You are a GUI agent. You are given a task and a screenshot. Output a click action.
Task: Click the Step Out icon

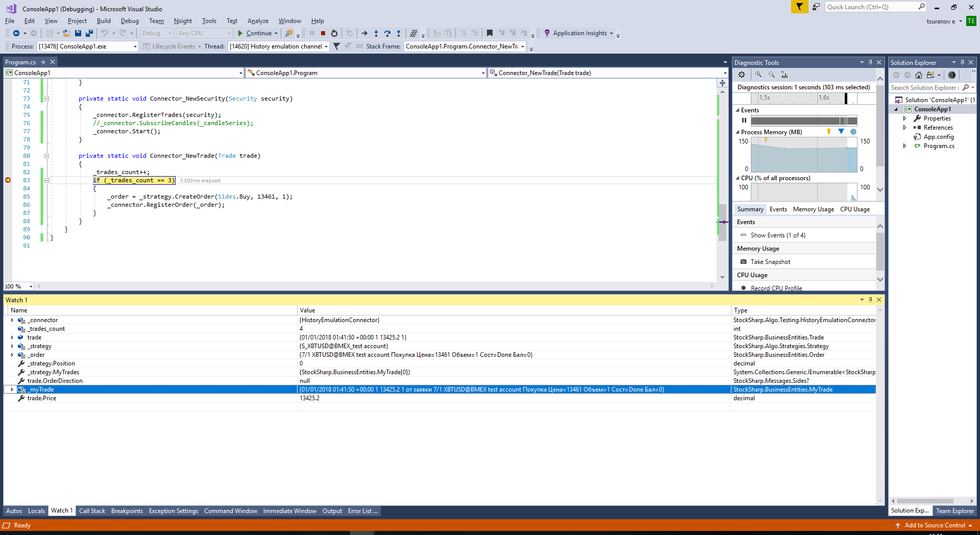coord(399,33)
